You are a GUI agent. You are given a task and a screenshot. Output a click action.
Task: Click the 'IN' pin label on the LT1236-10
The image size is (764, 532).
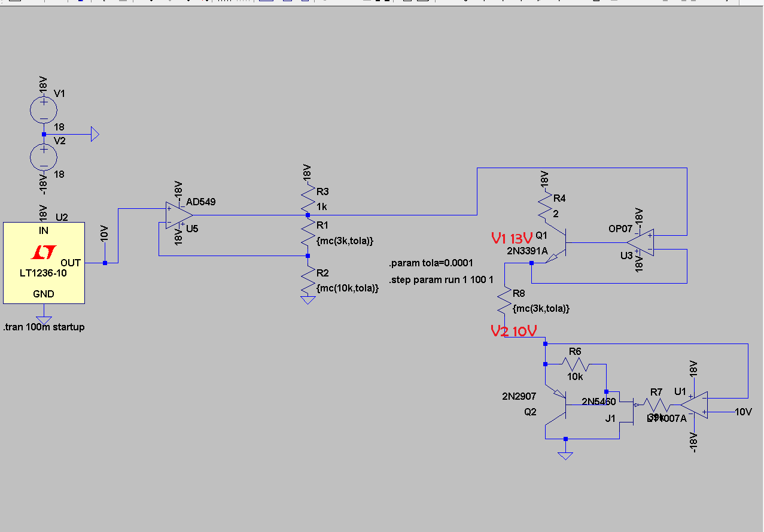(44, 230)
